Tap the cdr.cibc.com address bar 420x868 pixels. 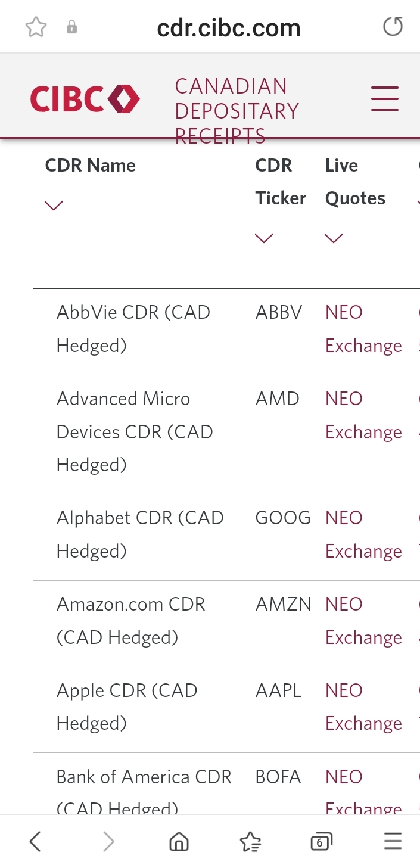pos(228,27)
